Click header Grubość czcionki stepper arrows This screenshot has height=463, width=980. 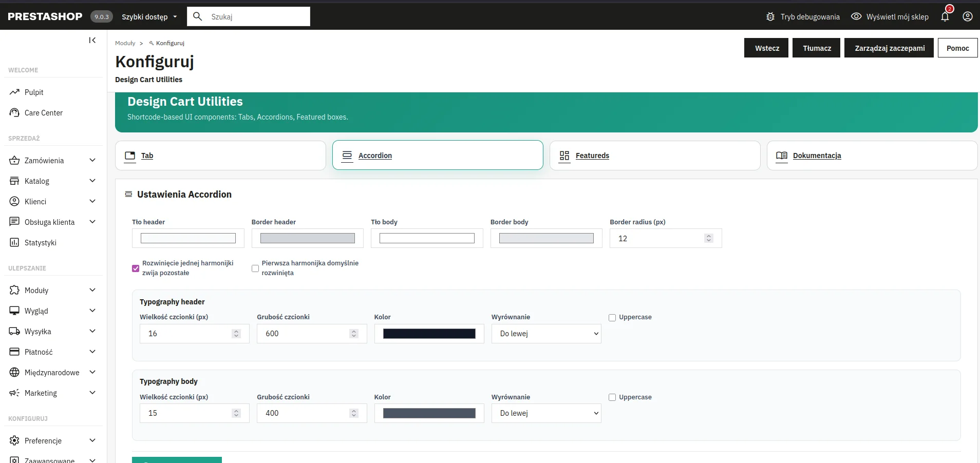pos(354,334)
